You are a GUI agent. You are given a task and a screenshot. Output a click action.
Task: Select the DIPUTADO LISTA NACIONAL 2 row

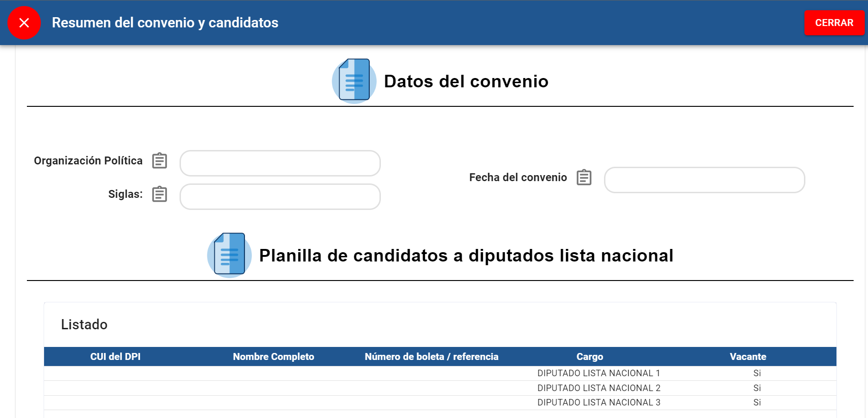(598, 388)
